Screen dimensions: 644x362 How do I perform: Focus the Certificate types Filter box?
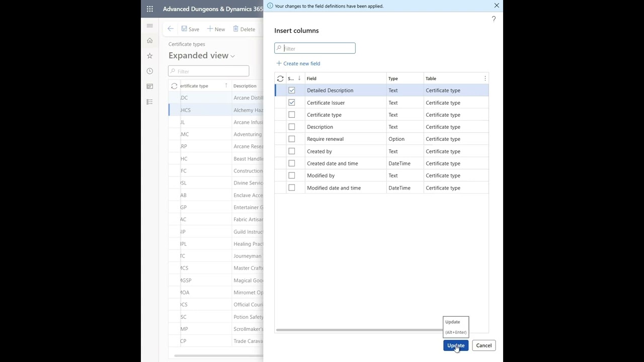(209, 71)
